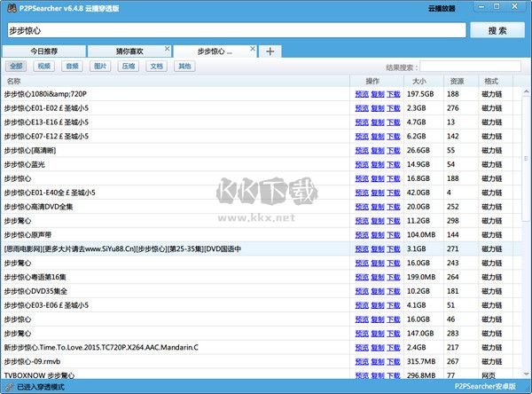Viewport: 532px width, 394px height.
Task: Click in the 结果搜索 filter input box
Action: point(470,67)
